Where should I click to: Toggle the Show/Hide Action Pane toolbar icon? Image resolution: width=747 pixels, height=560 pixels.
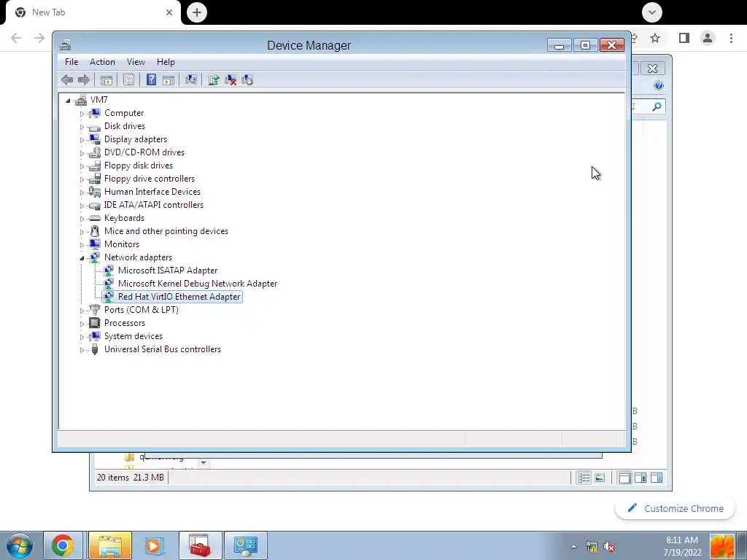point(169,80)
